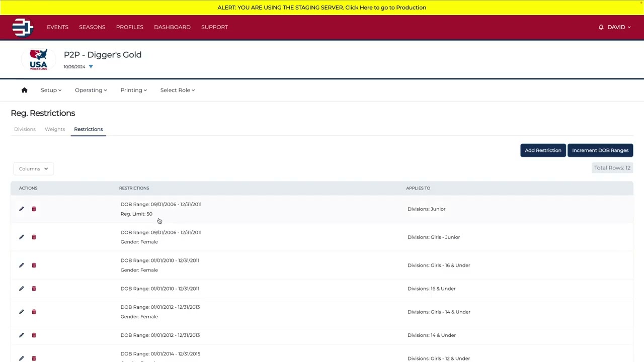The height and width of the screenshot is (362, 644).
Task: Click the Divisions: 16 & Under cell
Action: click(431, 289)
